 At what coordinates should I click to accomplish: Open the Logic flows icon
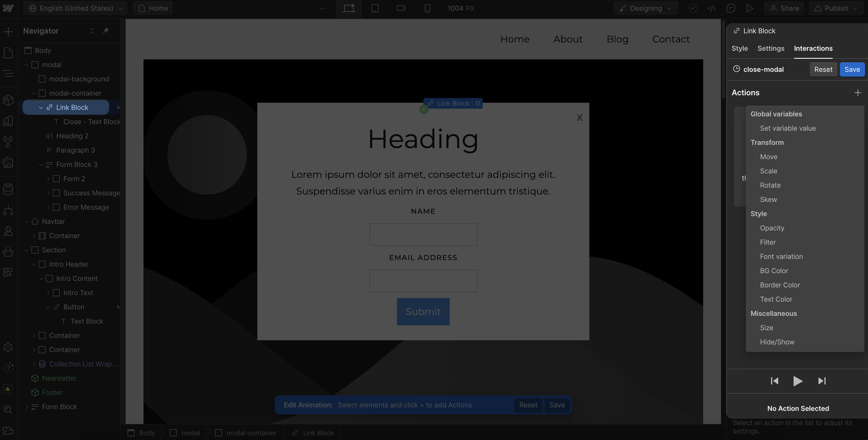click(x=8, y=210)
